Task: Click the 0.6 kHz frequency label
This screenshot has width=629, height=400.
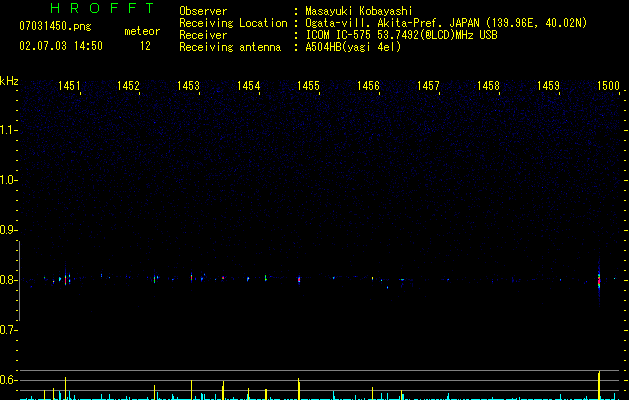Action: pyautogui.click(x=8, y=380)
